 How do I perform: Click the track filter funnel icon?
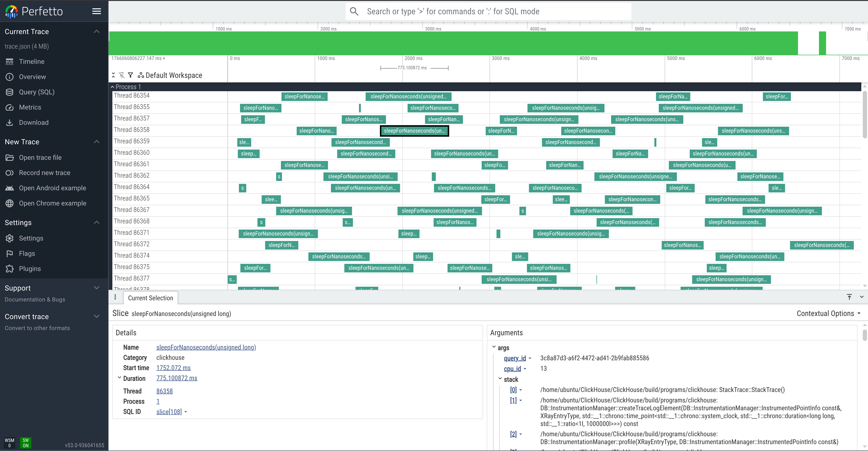[130, 75]
